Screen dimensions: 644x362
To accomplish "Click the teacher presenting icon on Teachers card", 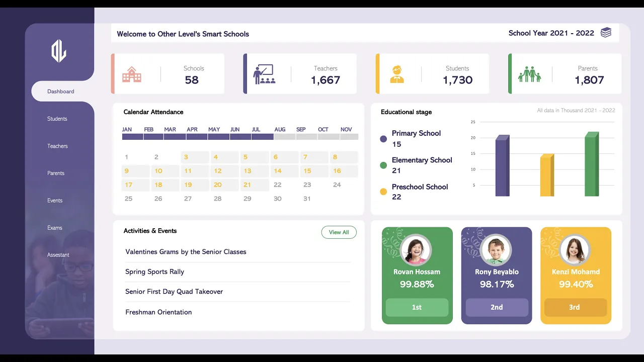I will 264,74.
